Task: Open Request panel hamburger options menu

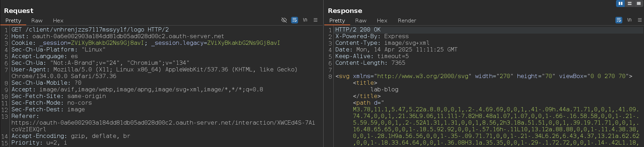Action: pos(316,20)
